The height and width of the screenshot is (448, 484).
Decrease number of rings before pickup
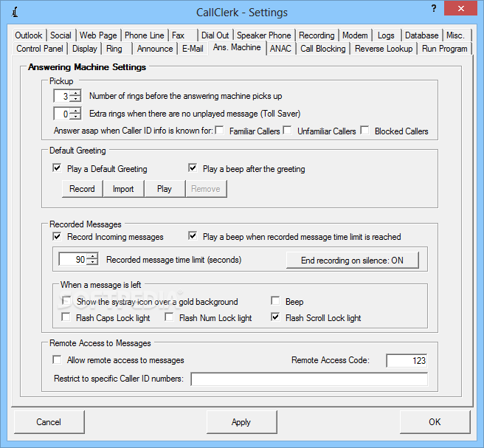tap(75, 99)
